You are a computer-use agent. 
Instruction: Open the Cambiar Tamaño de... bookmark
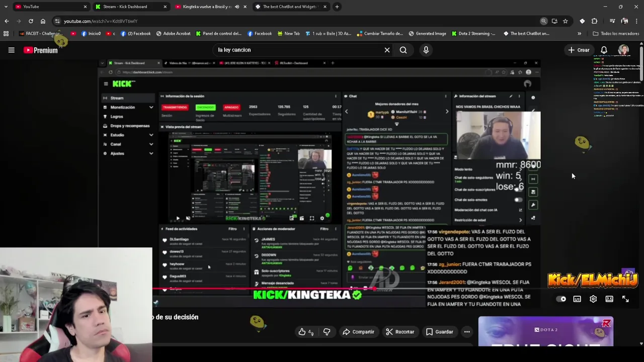click(x=380, y=34)
